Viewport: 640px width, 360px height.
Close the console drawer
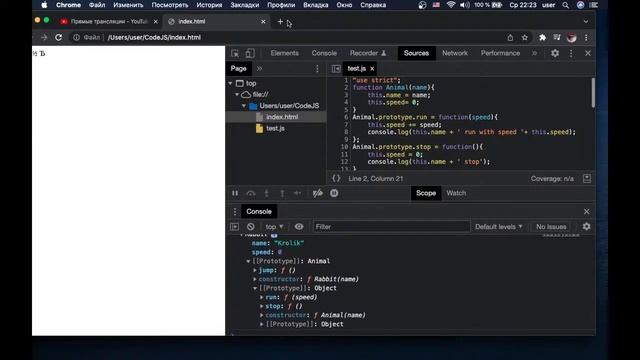(x=587, y=211)
